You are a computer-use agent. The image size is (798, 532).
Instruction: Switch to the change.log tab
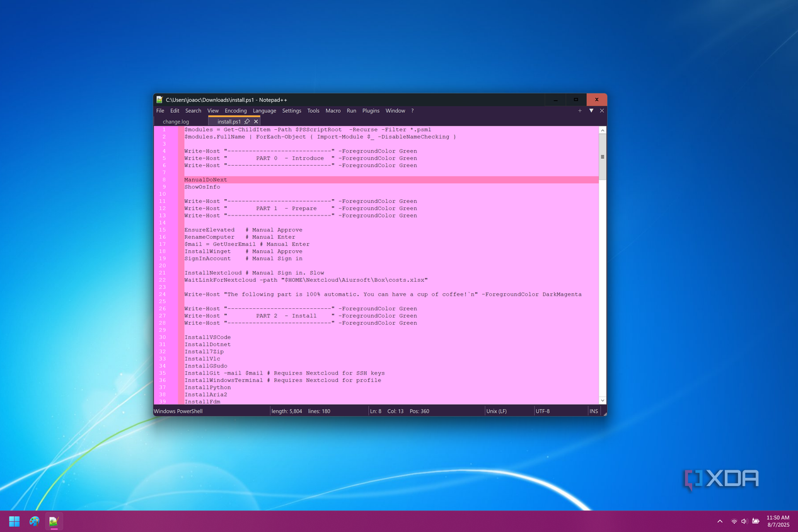click(x=176, y=122)
